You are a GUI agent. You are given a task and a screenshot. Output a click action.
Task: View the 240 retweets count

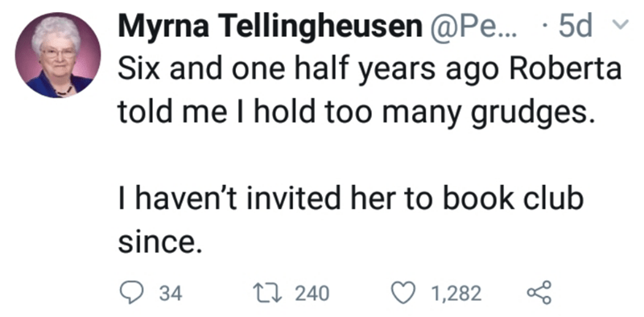pyautogui.click(x=312, y=294)
